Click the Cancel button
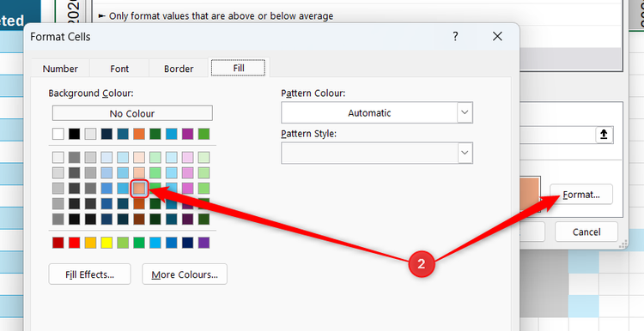Image resolution: width=644 pixels, height=331 pixels. click(586, 232)
